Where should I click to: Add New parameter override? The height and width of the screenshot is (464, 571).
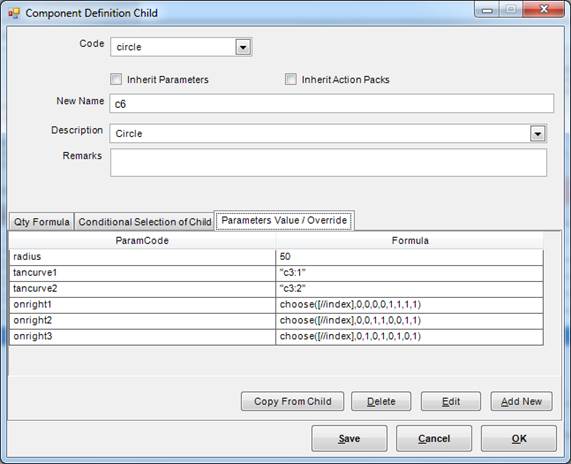pyautogui.click(x=521, y=401)
